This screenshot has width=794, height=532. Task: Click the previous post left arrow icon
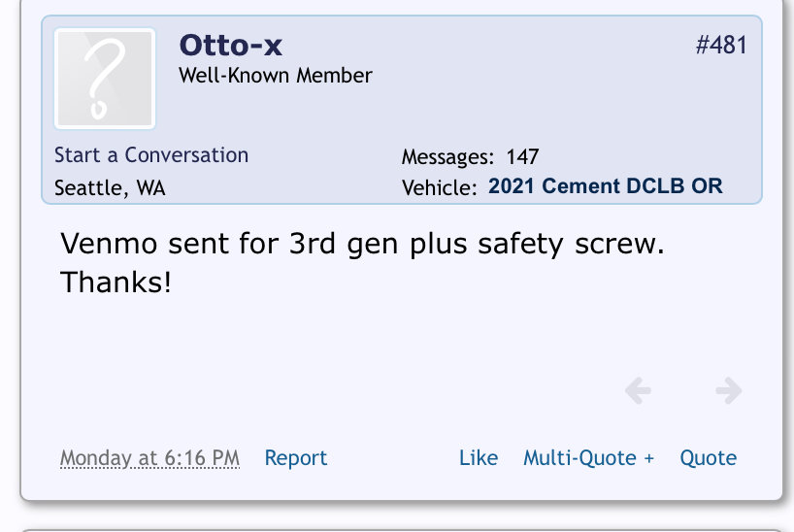pos(638,390)
